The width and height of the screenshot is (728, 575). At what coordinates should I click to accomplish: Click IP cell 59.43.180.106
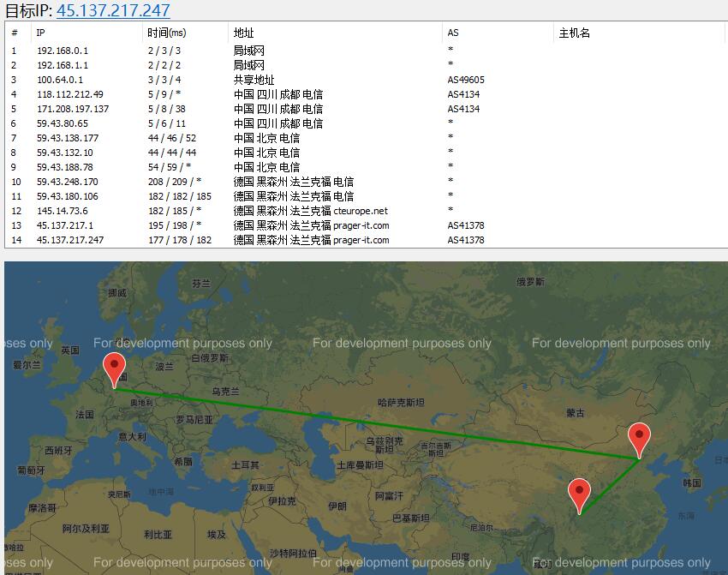68,196
